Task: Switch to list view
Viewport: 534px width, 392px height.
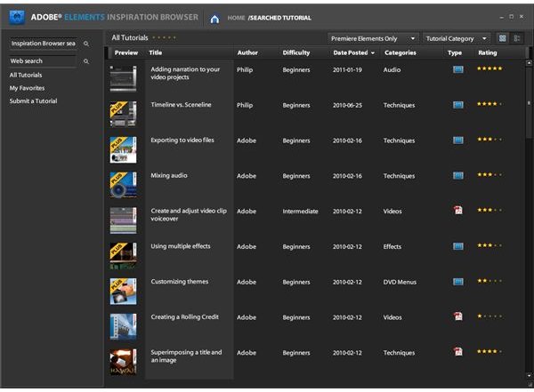Action: click(516, 38)
